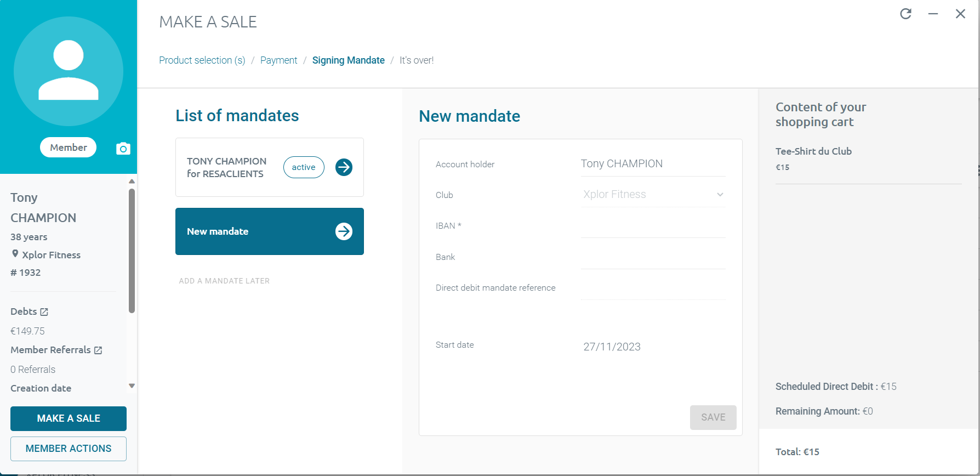
Task: Click the SAVE button in New mandate
Action: (x=713, y=417)
